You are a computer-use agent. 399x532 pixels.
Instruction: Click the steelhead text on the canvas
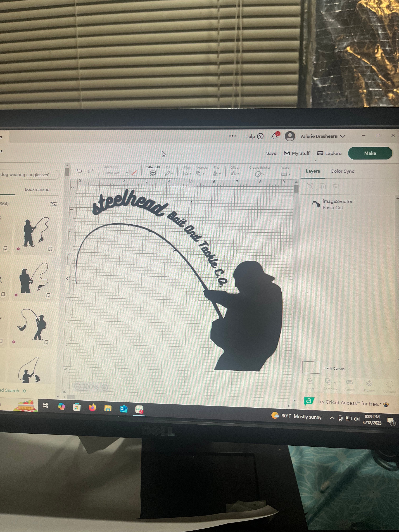pos(130,203)
